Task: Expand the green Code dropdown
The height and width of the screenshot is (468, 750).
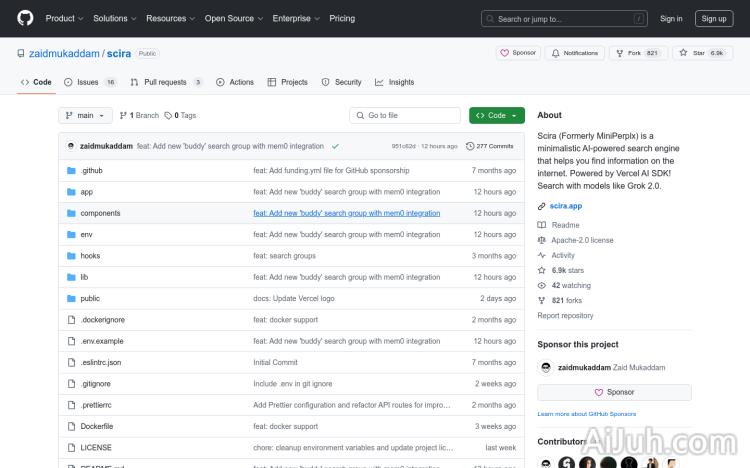Action: pos(496,116)
